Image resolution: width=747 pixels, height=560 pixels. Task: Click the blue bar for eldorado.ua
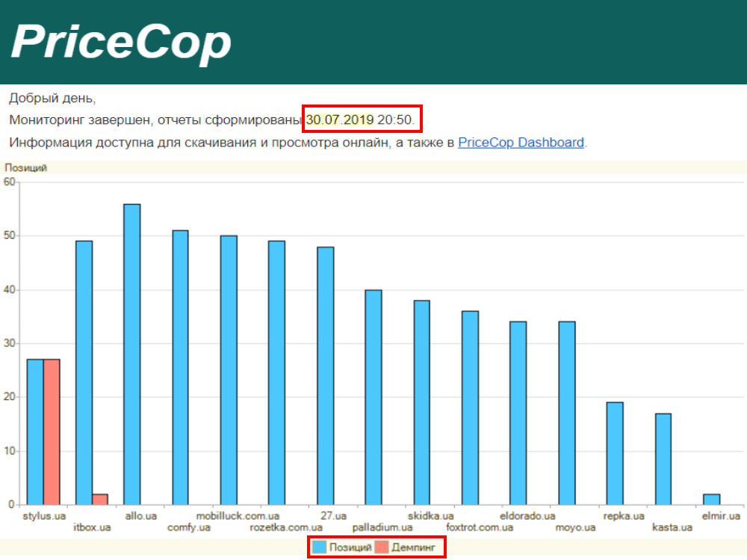[x=518, y=413]
